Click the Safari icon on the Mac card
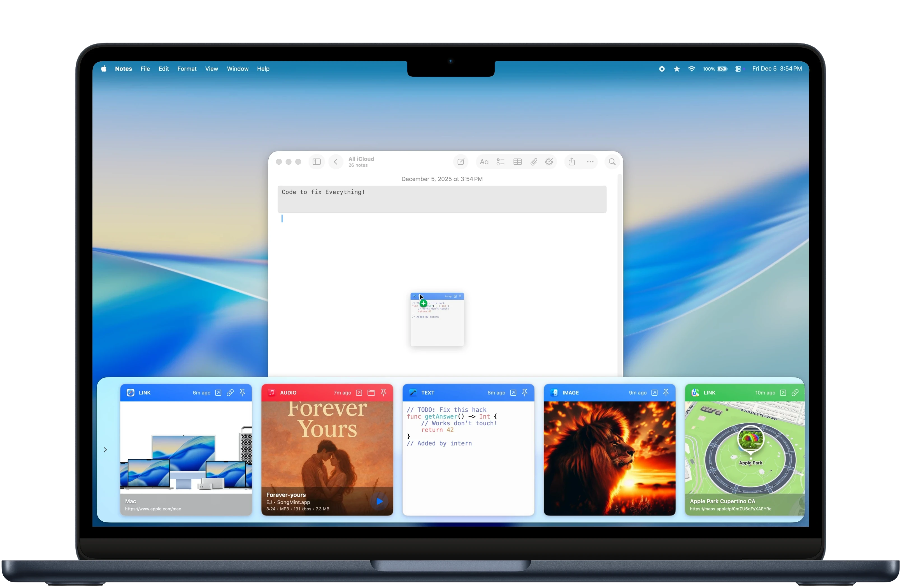The image size is (902, 588). coord(130,393)
